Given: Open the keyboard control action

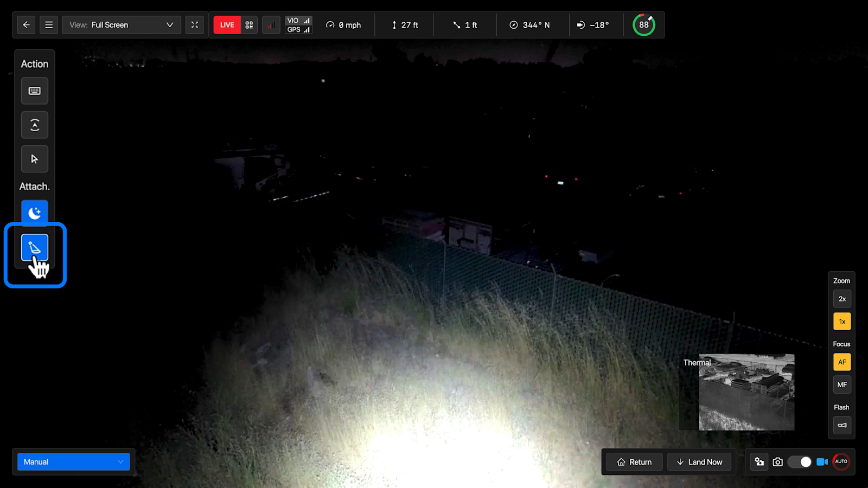Looking at the screenshot, I should click(x=35, y=91).
